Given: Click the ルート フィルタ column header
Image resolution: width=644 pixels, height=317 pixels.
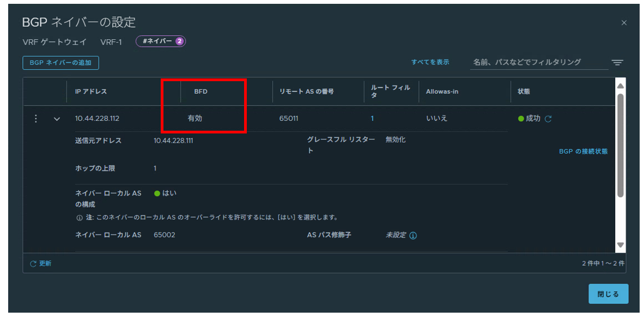Looking at the screenshot, I should point(390,92).
